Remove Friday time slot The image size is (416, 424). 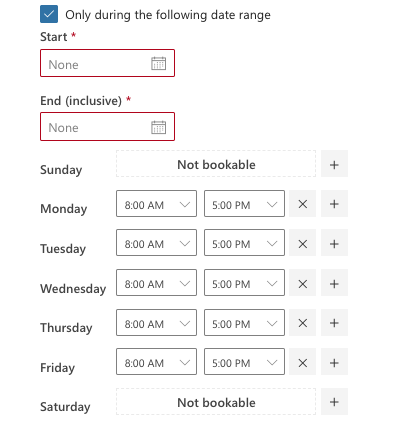click(302, 362)
